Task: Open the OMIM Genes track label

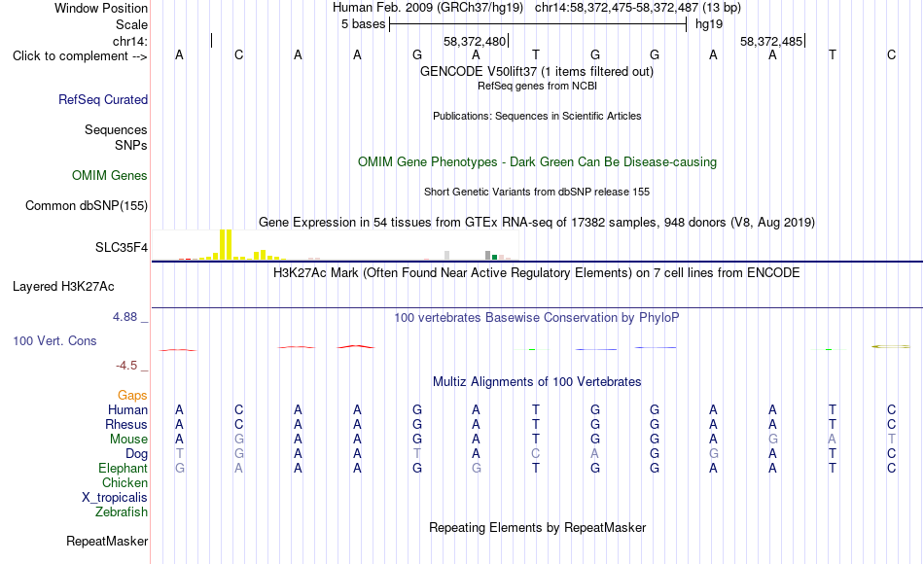Action: coord(110,176)
